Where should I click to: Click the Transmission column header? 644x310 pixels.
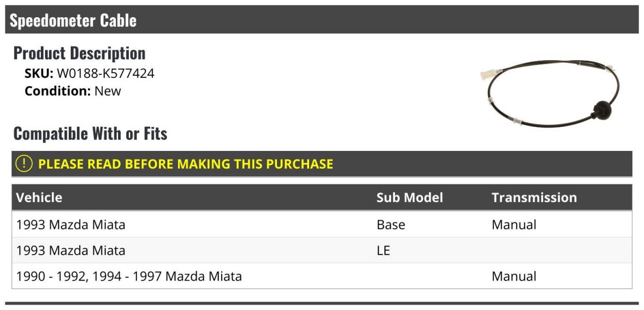pos(534,197)
